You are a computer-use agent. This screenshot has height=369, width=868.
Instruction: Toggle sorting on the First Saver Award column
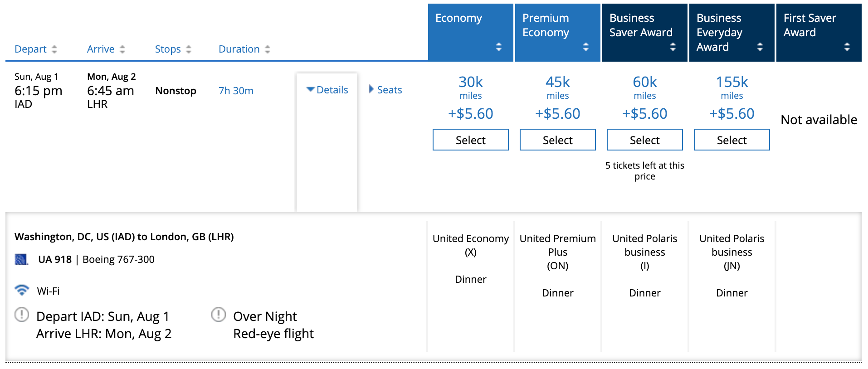tap(846, 46)
